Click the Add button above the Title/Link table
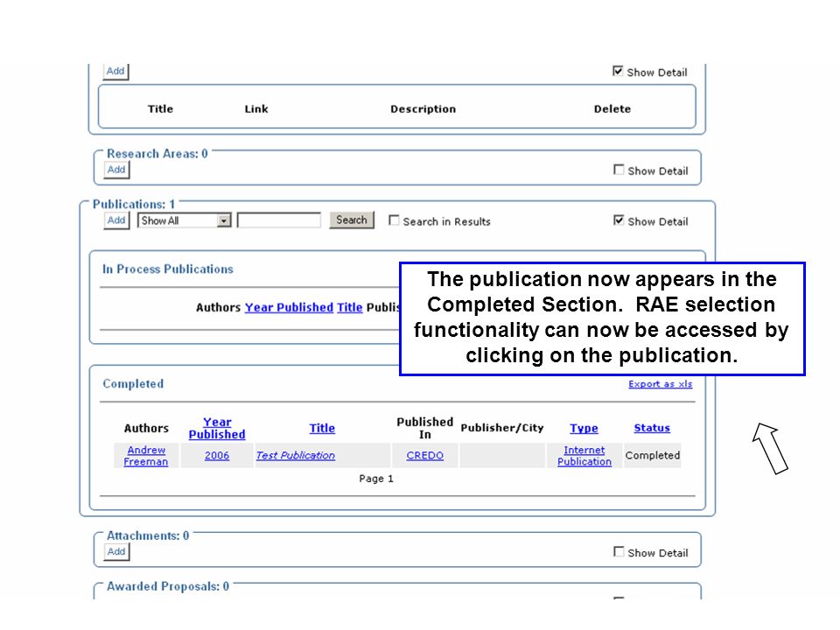The image size is (840, 630). point(115,71)
